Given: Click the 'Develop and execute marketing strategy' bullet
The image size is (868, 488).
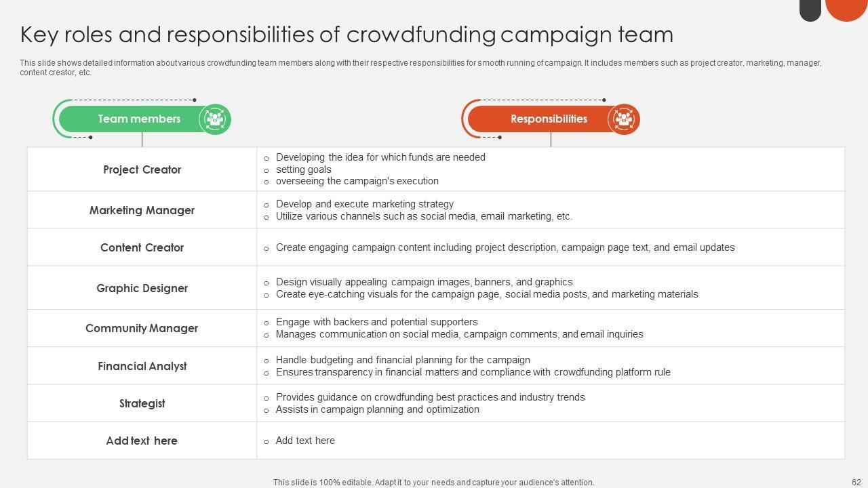Looking at the screenshot, I should click(365, 204).
